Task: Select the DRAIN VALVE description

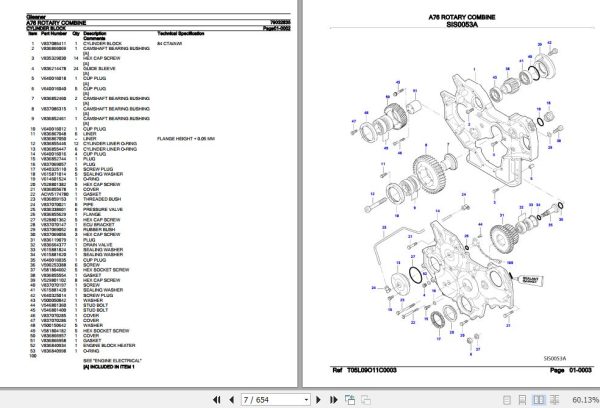Action: point(98,245)
